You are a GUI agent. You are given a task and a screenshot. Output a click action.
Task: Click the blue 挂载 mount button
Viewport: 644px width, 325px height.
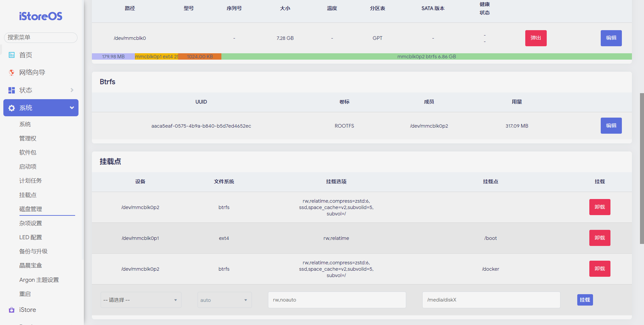[x=585, y=300]
